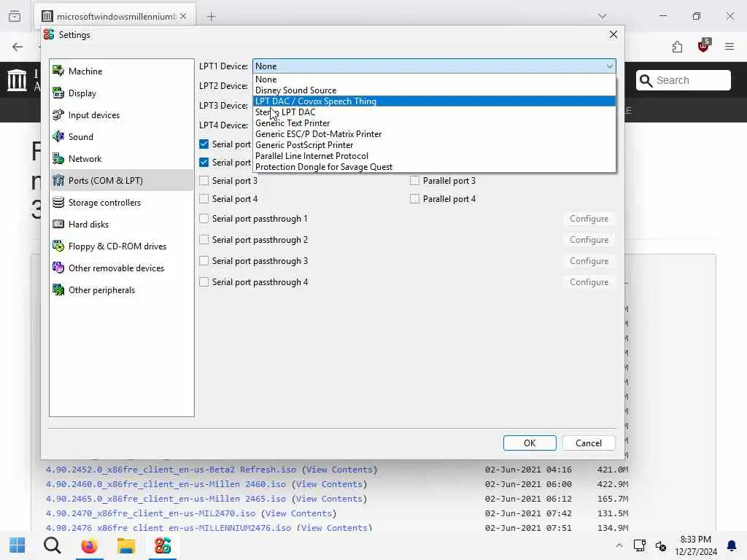This screenshot has width=747, height=560.
Task: Open File Explorer from the taskbar
Action: tap(126, 545)
